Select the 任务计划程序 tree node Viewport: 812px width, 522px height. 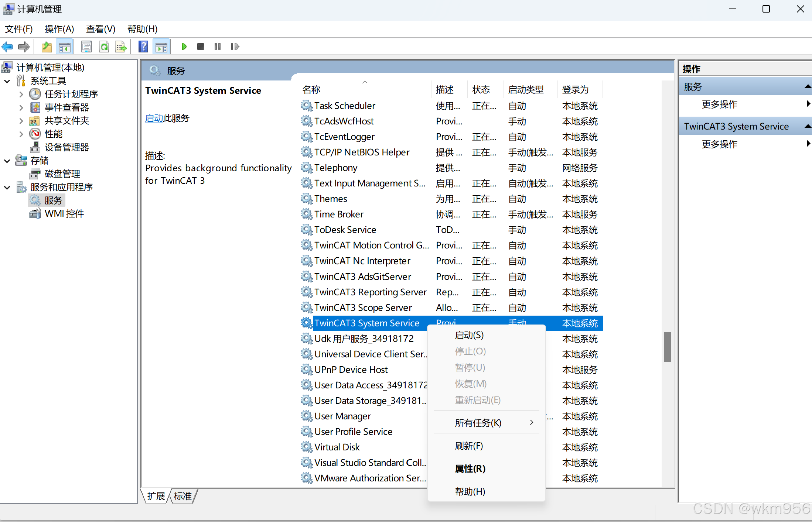pos(71,94)
